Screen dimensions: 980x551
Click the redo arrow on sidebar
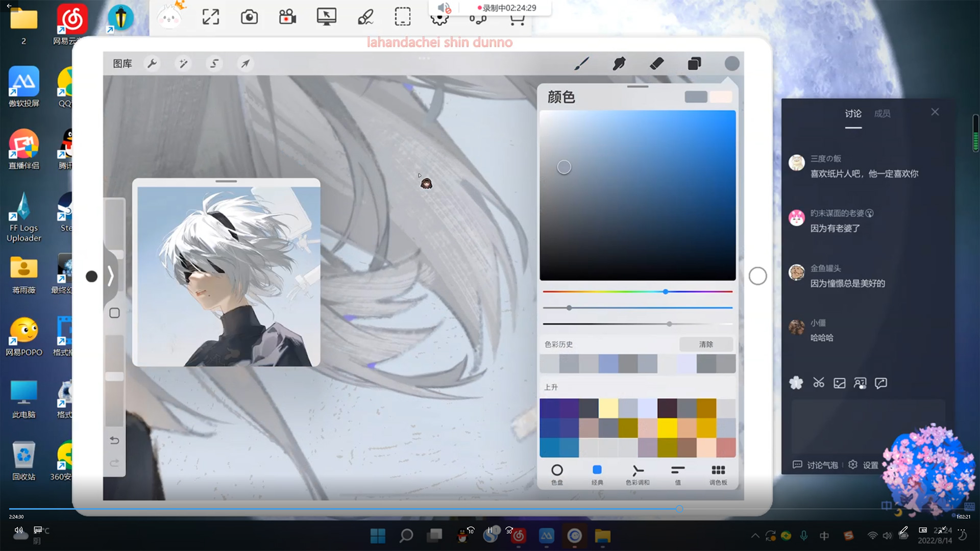click(x=114, y=463)
